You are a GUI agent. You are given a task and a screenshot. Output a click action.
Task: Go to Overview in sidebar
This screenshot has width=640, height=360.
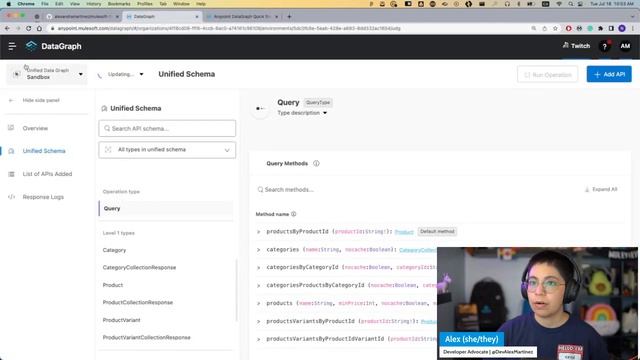point(35,128)
